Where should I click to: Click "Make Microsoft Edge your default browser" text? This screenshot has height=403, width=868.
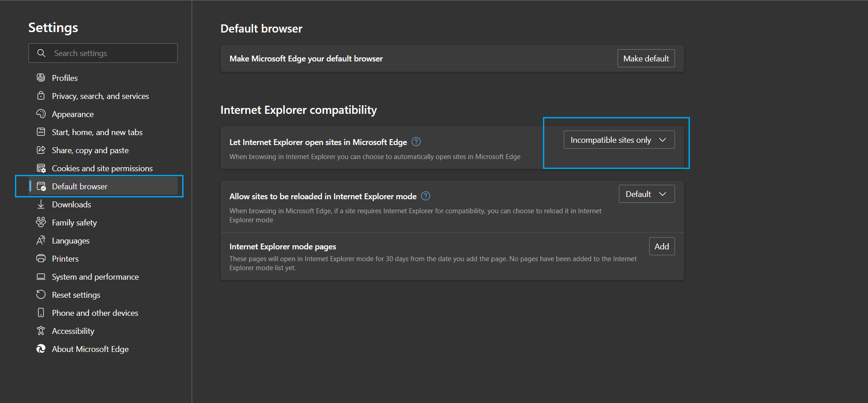306,59
